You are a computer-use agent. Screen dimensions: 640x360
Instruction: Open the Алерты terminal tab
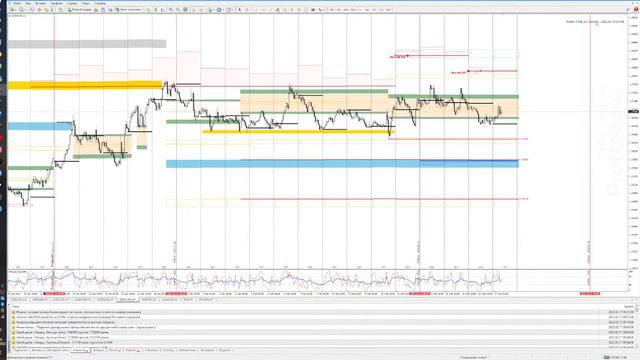[99, 350]
